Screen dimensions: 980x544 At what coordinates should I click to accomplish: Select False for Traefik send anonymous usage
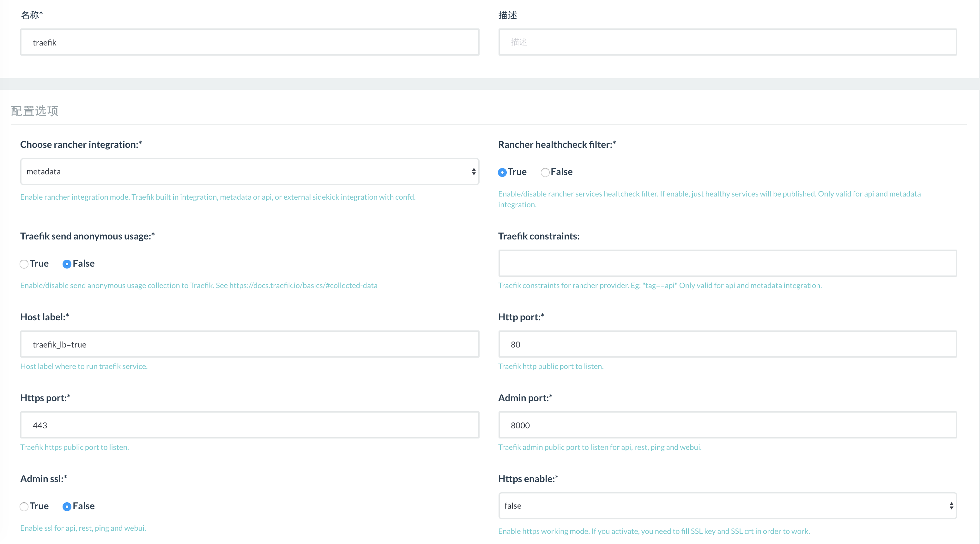point(67,264)
